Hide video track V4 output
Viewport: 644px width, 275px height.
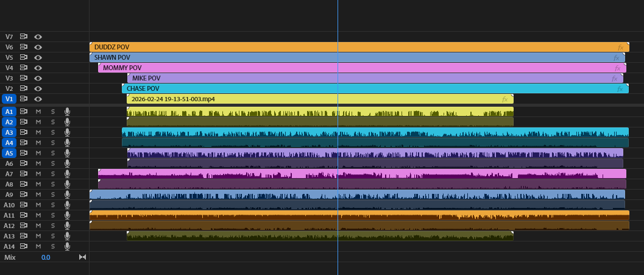tap(38, 68)
